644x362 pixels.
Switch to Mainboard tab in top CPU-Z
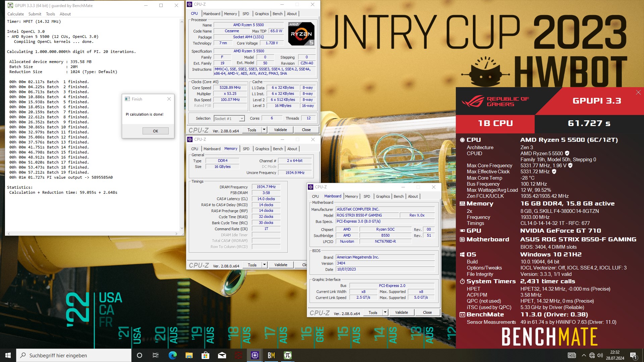(212, 14)
